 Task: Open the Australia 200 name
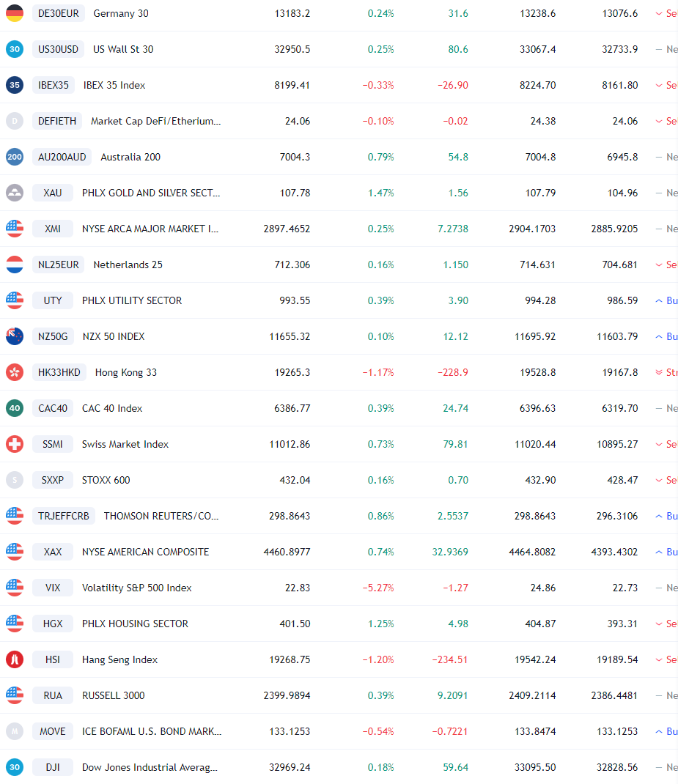[x=130, y=157]
